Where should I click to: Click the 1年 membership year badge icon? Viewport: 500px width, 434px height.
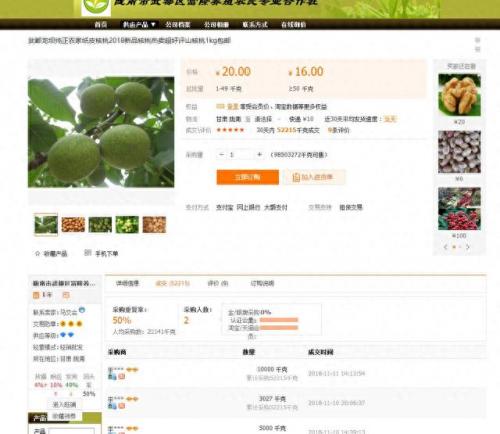click(x=36, y=295)
